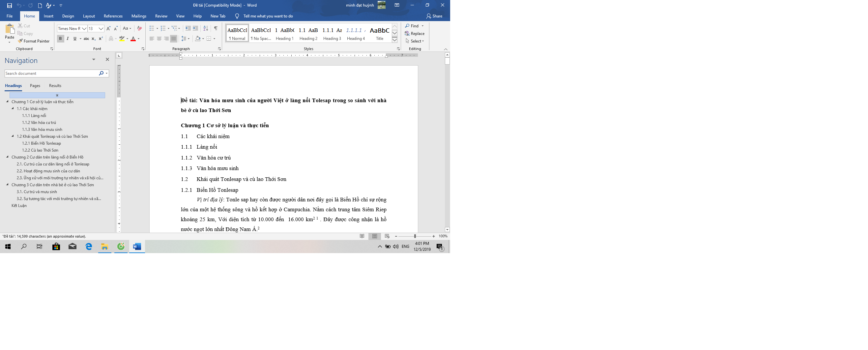Open the References ribbon tab
The height and width of the screenshot is (350, 868).
(113, 16)
